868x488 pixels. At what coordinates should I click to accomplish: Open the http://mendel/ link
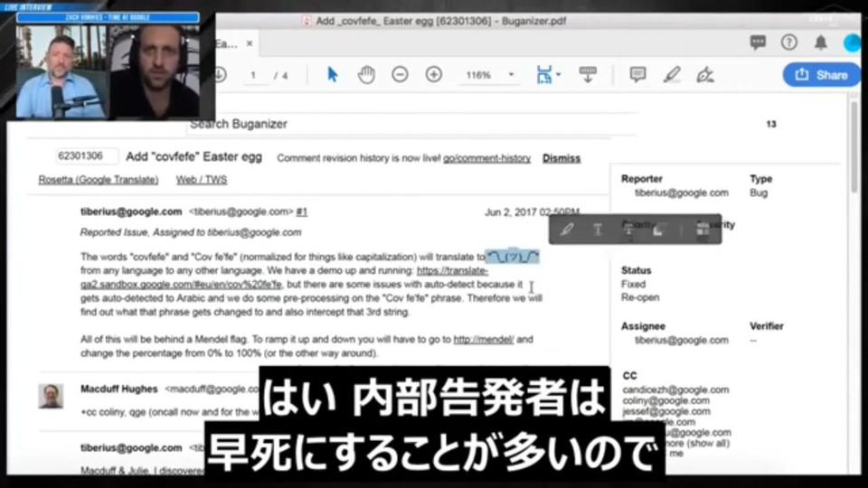483,339
